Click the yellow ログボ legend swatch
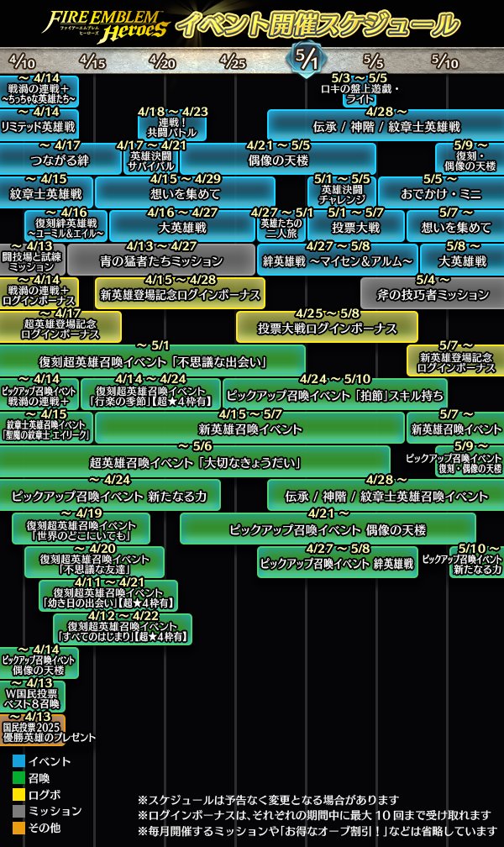Viewport: 504px width, 847px height. tap(19, 795)
